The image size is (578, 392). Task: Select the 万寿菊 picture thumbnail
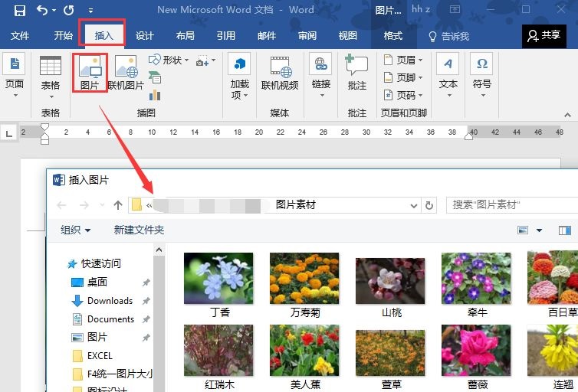pyautogui.click(x=304, y=279)
